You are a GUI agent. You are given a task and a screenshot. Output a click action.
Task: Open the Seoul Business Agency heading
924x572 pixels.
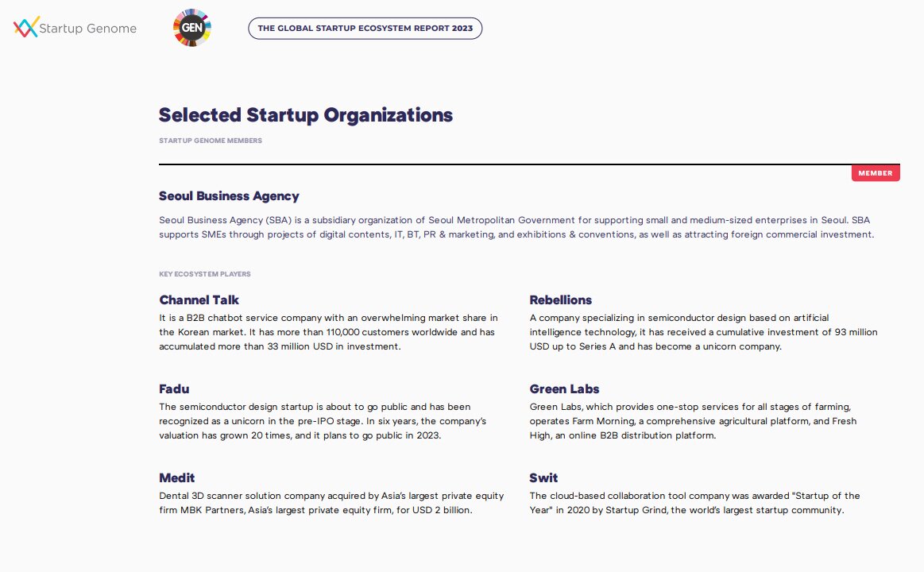(x=229, y=196)
